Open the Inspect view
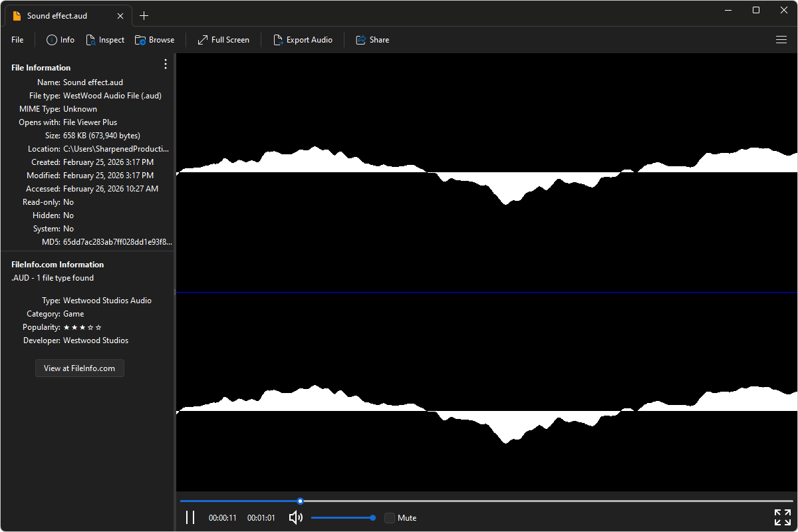This screenshot has width=798, height=532. pyautogui.click(x=105, y=40)
